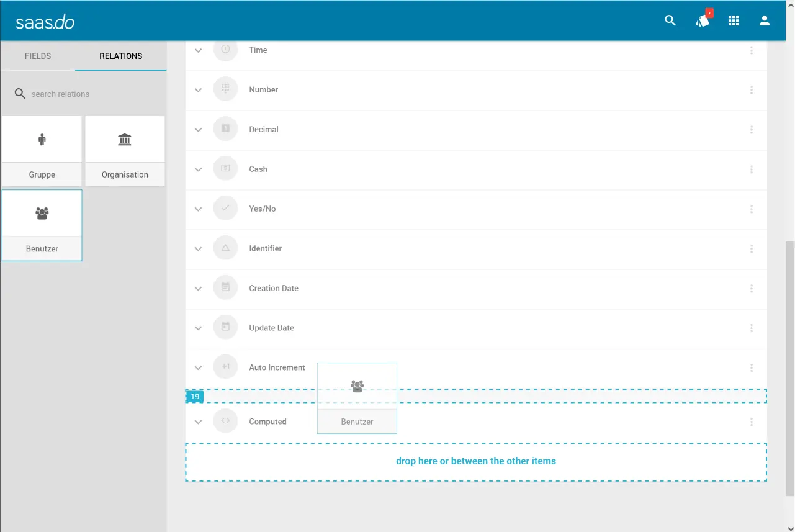Open the apps grid menu
This screenshot has width=795, height=532.
[x=734, y=20]
